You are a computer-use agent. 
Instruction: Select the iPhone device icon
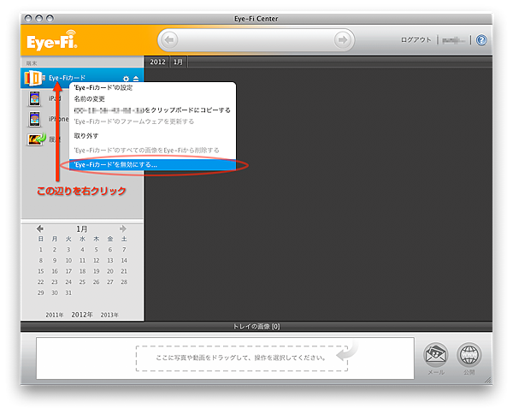coord(35,119)
